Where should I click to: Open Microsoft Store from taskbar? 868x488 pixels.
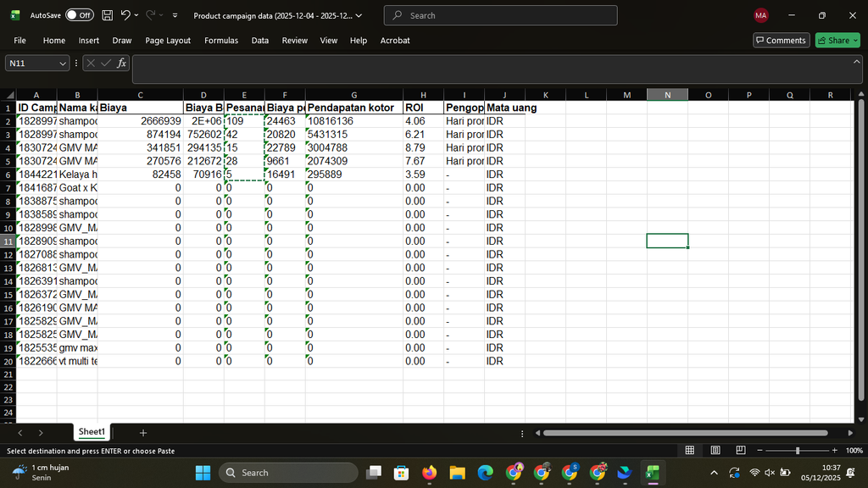coord(401,473)
